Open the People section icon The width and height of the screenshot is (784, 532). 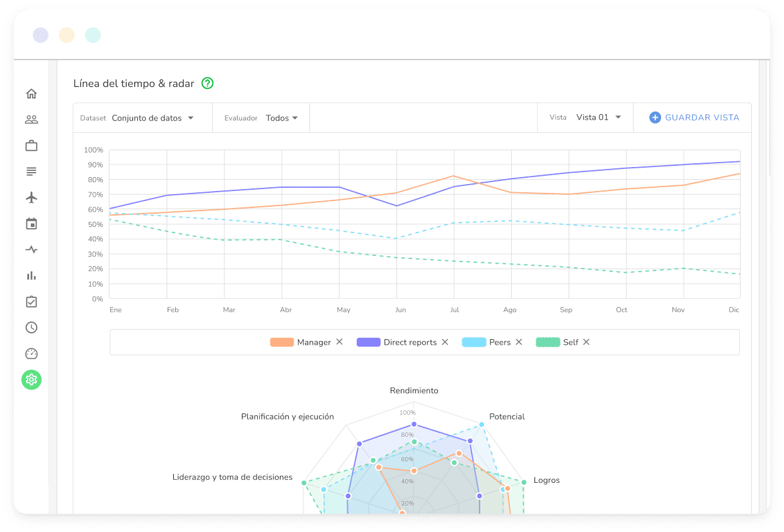click(x=32, y=120)
